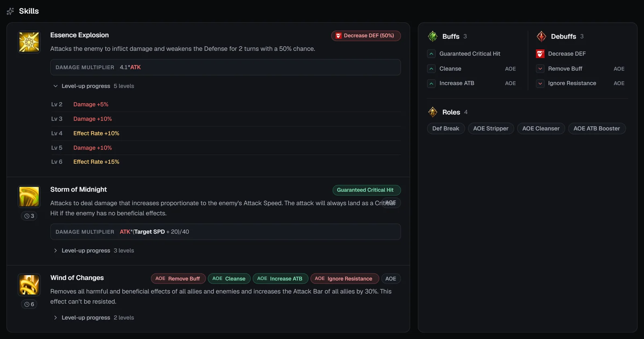Viewport: 644px width, 339px height.
Task: Click the AOE Ignore Resistance tag
Action: click(344, 279)
